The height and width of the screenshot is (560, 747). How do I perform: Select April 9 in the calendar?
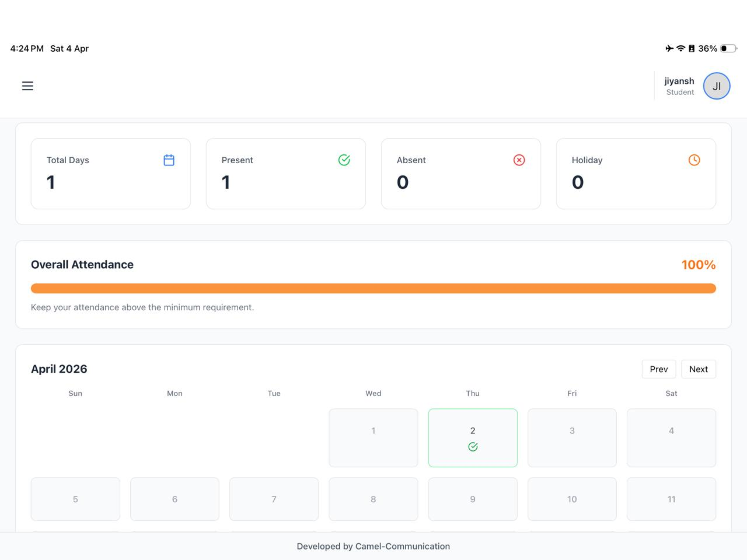pos(473,499)
